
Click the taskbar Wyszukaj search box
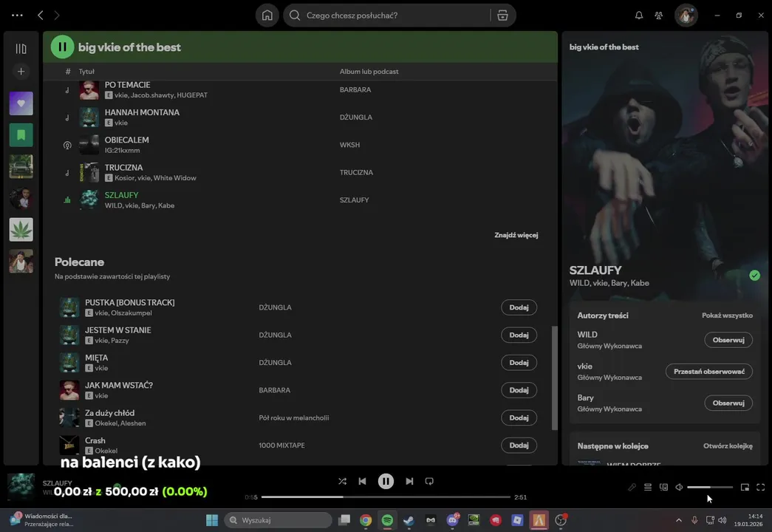tap(279, 520)
